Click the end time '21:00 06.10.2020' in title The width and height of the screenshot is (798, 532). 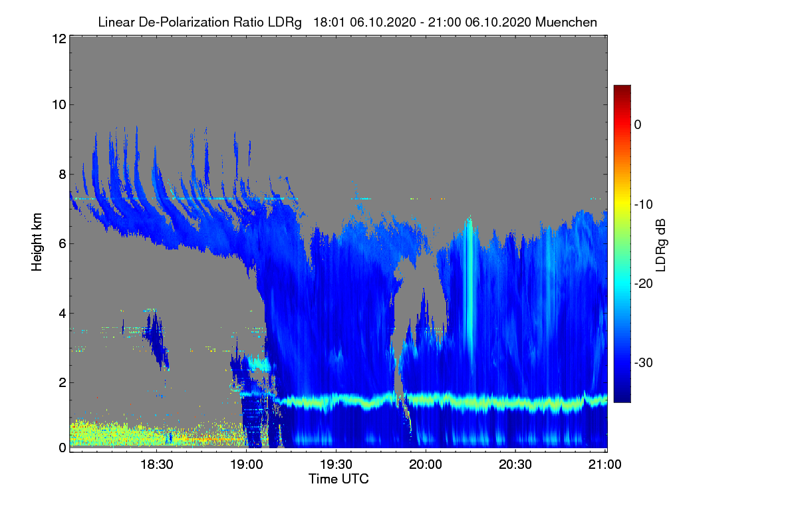pyautogui.click(x=479, y=22)
